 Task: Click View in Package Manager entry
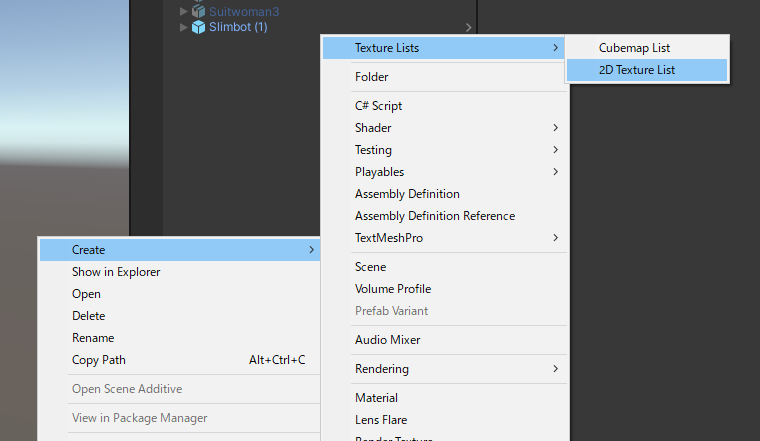(180, 418)
